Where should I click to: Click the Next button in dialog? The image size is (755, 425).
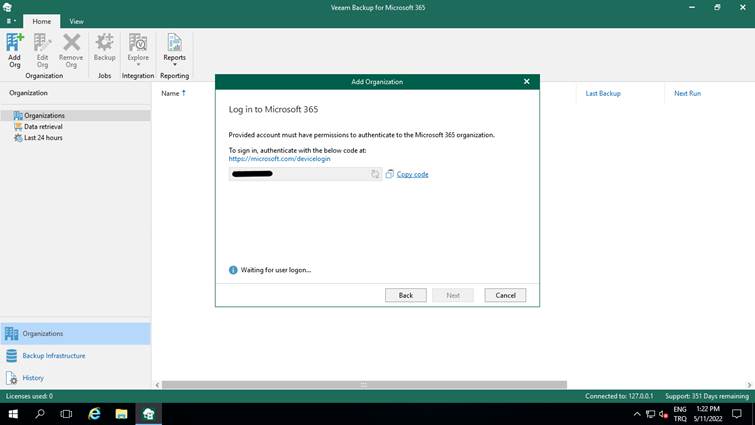pyautogui.click(x=453, y=295)
